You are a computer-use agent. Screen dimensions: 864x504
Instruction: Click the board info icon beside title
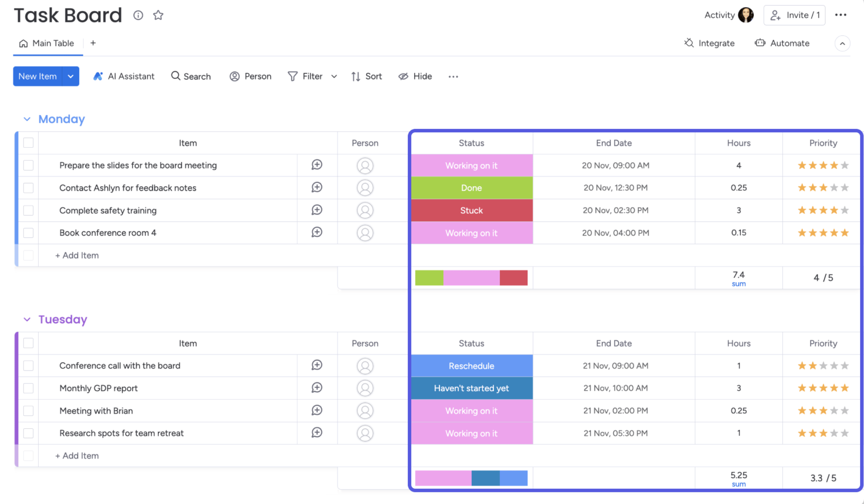click(138, 15)
